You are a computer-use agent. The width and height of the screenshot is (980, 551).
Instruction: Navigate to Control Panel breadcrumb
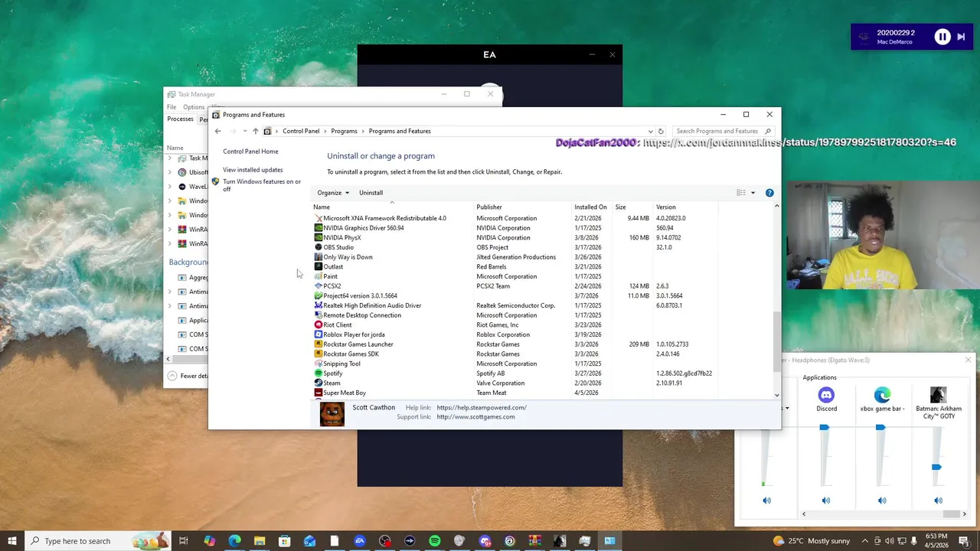[x=301, y=131]
